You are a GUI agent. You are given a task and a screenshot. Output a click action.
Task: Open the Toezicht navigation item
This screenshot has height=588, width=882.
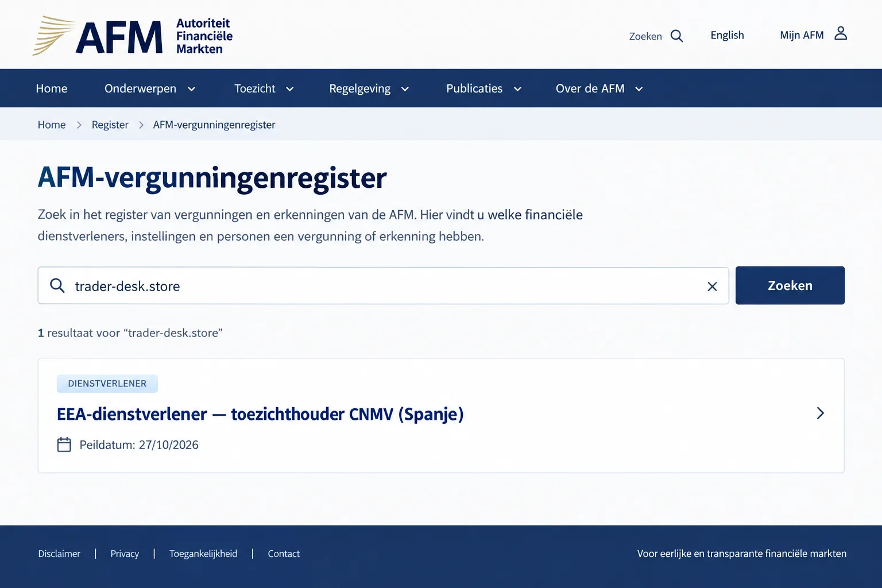click(255, 88)
